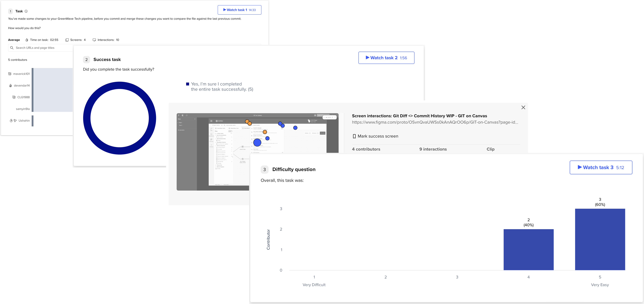Open the Clip column header
The width and height of the screenshot is (644, 304).
pos(491,149)
